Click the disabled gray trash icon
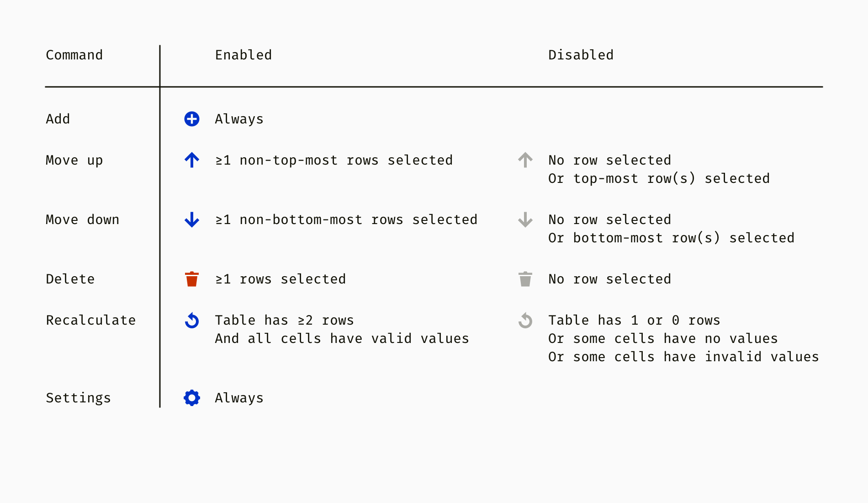Image resolution: width=868 pixels, height=503 pixels. coord(525,279)
